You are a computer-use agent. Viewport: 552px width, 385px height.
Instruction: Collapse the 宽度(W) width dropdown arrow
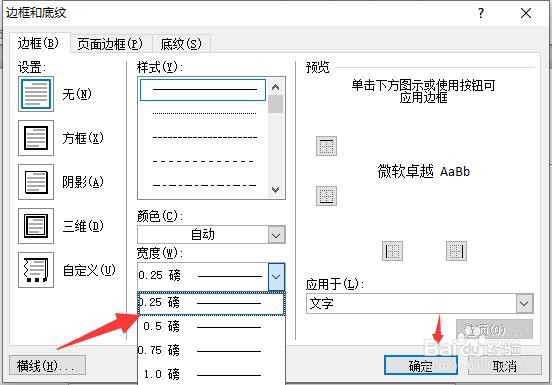tap(276, 276)
